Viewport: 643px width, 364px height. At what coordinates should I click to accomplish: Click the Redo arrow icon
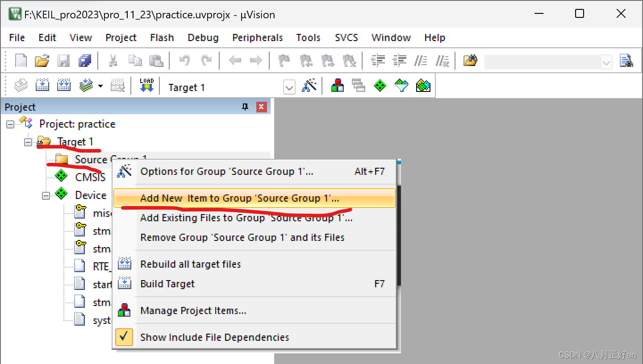[x=206, y=60]
